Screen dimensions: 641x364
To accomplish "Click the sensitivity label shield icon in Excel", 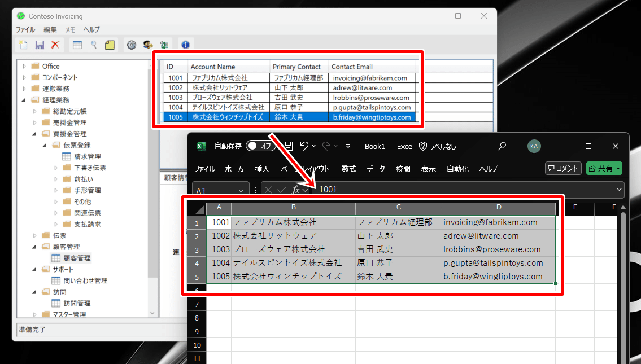I will (423, 146).
